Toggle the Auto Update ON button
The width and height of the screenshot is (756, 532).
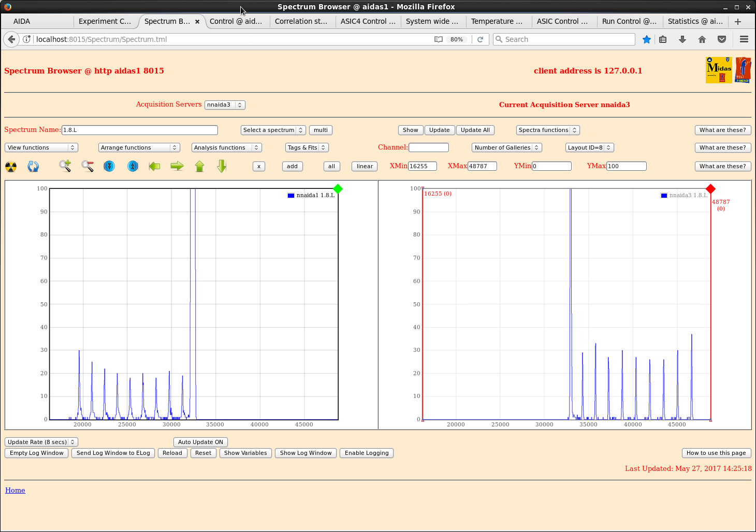(x=200, y=442)
